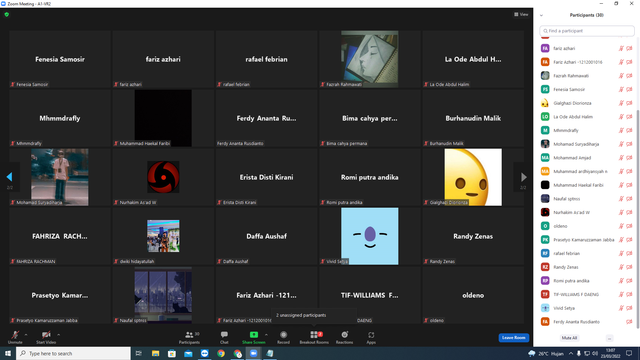
Task: Select Gialghazi Diorionza in participants list
Action: click(x=587, y=103)
